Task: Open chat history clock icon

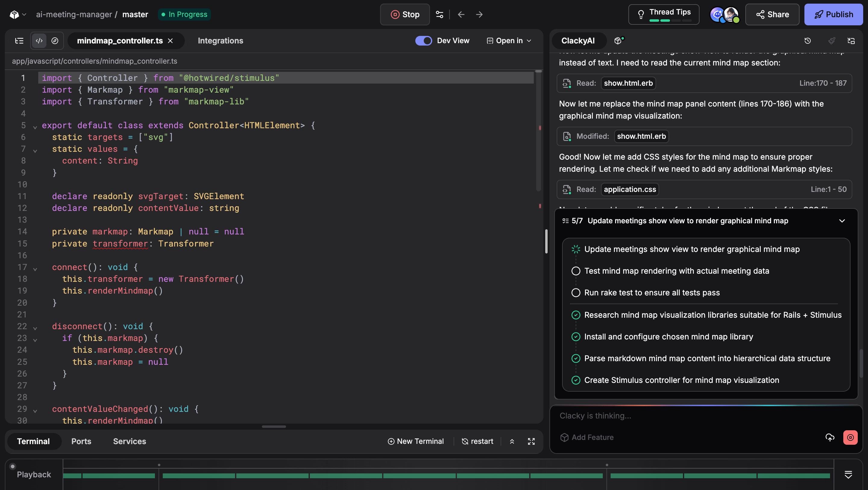Action: (x=807, y=41)
